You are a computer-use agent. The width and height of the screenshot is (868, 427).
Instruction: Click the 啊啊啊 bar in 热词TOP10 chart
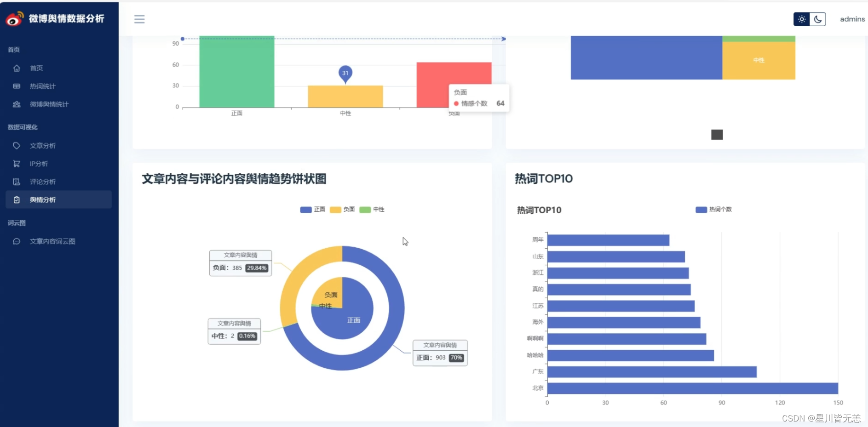click(627, 339)
